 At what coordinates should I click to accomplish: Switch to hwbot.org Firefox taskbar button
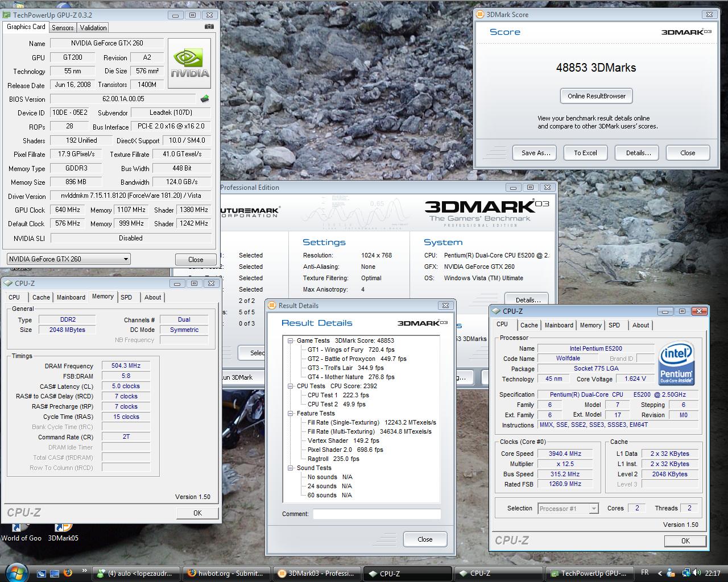[226, 573]
